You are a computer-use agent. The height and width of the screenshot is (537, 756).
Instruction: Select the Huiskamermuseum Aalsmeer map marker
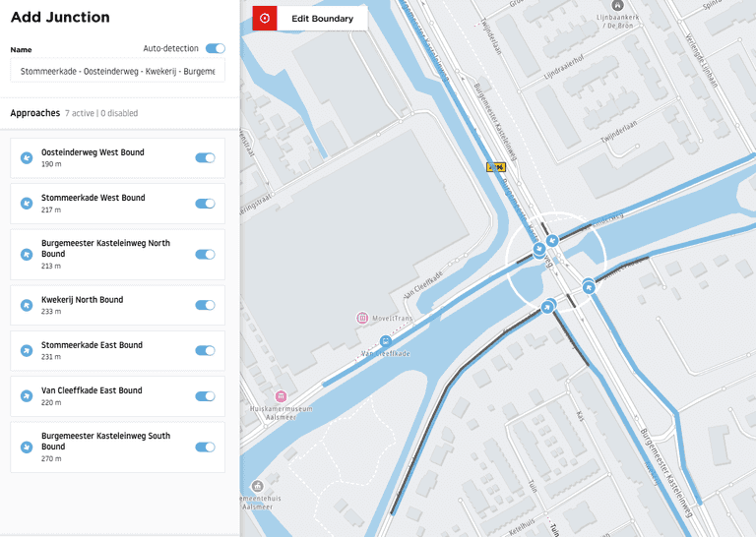pos(281,395)
